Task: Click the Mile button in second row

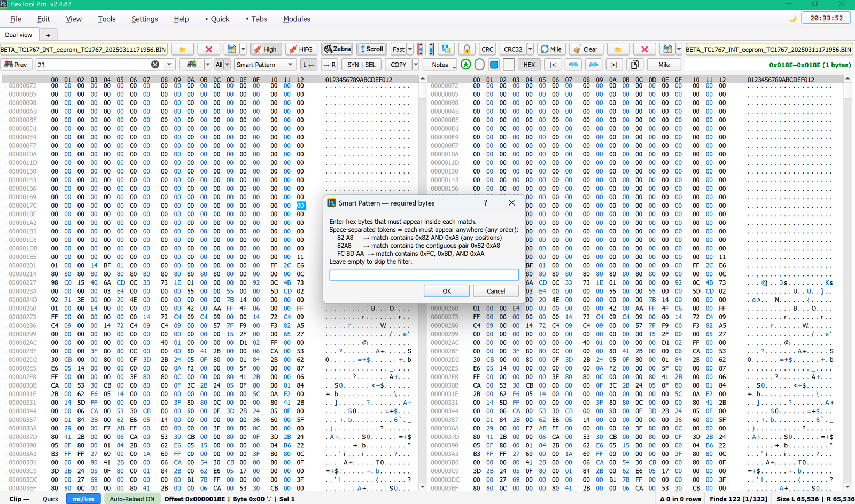Action: coord(664,65)
